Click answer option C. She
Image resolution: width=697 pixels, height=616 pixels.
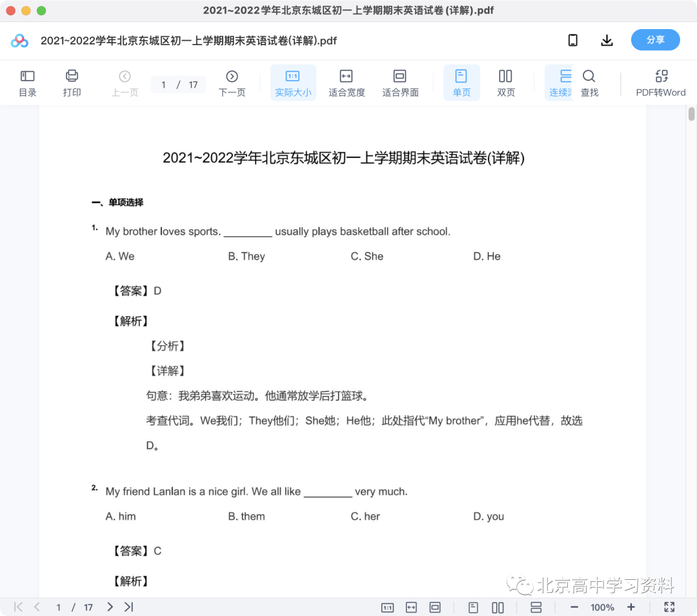pyautogui.click(x=367, y=256)
